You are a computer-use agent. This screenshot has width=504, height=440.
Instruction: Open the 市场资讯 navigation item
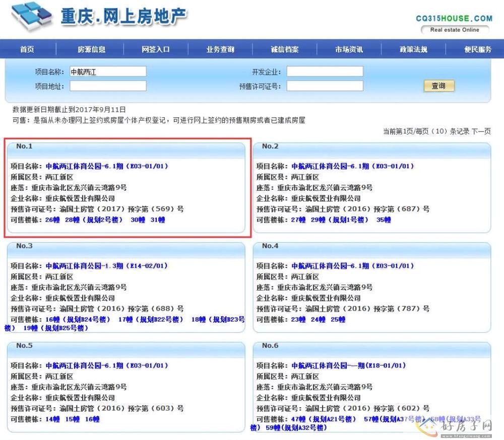click(349, 49)
